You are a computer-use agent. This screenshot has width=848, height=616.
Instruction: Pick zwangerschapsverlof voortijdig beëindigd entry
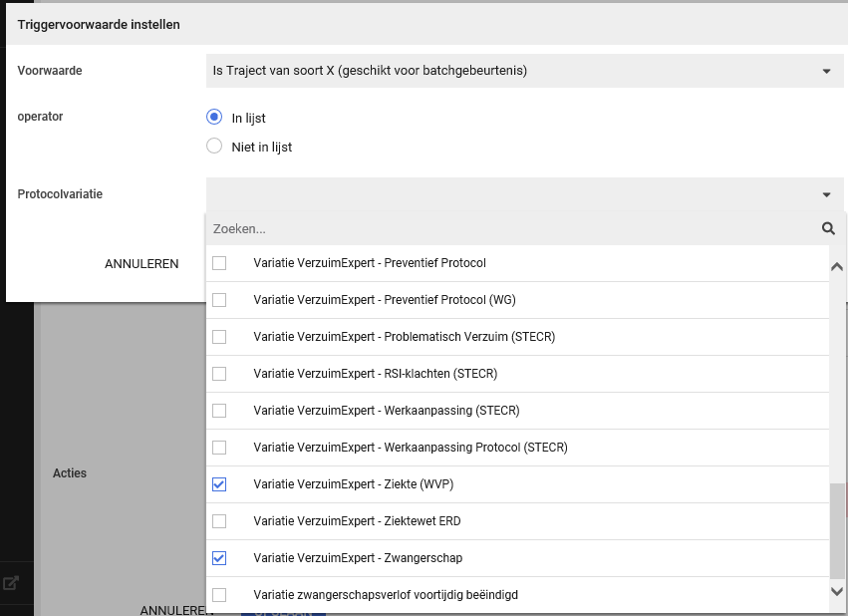(386, 595)
